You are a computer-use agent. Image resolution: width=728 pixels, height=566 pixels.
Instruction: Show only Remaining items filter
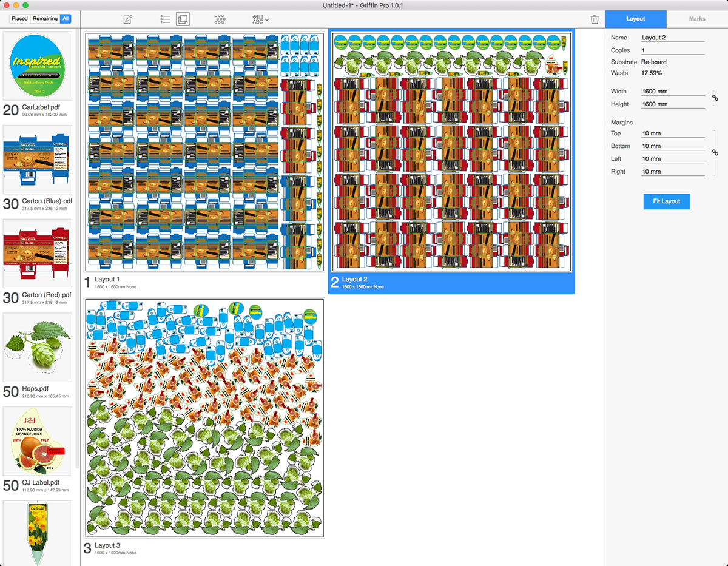pos(45,19)
